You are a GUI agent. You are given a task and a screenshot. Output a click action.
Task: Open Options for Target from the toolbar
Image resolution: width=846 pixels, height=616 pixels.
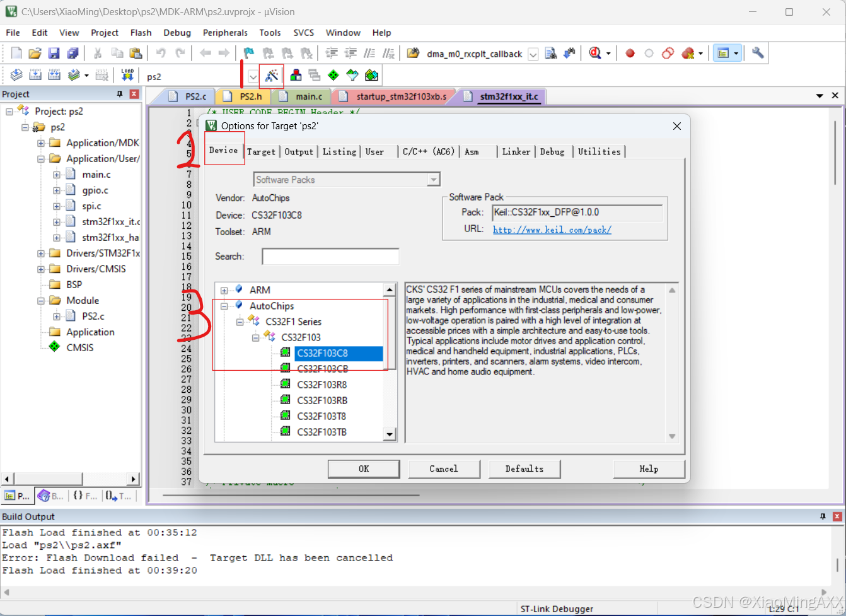coord(271,75)
